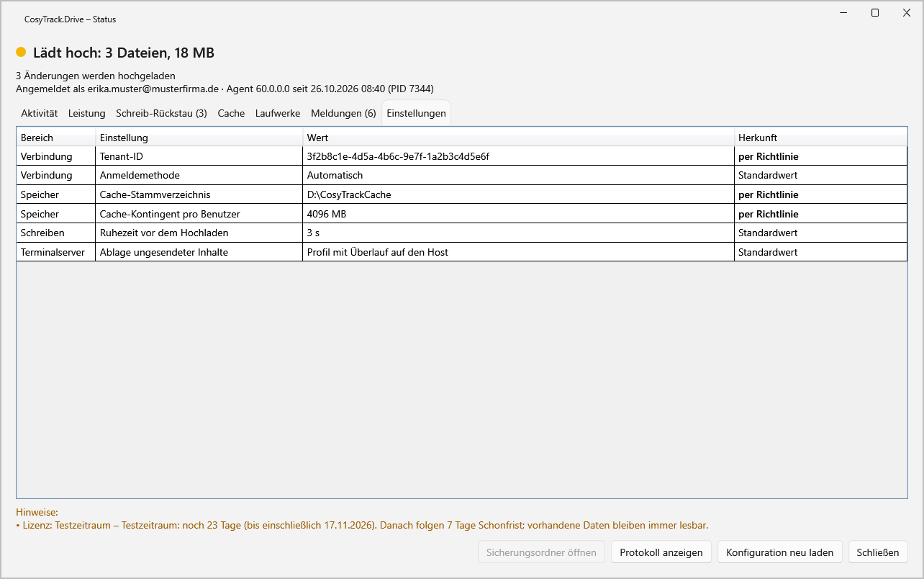The height and width of the screenshot is (579, 924).
Task: Select the Tenant-ID setting cell
Action: point(199,156)
